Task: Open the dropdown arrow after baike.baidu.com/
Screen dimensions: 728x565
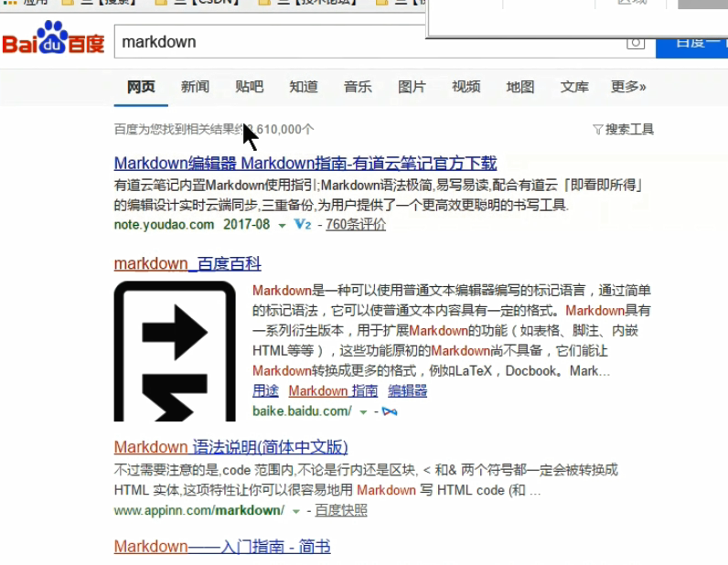Action: 363,412
